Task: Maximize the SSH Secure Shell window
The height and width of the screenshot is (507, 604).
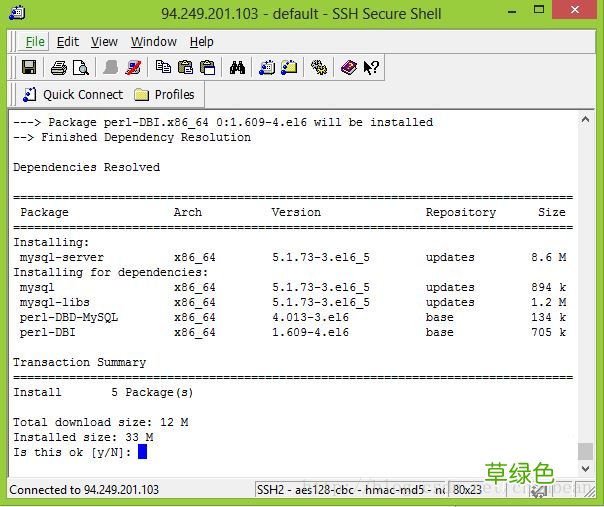Action: [539, 10]
